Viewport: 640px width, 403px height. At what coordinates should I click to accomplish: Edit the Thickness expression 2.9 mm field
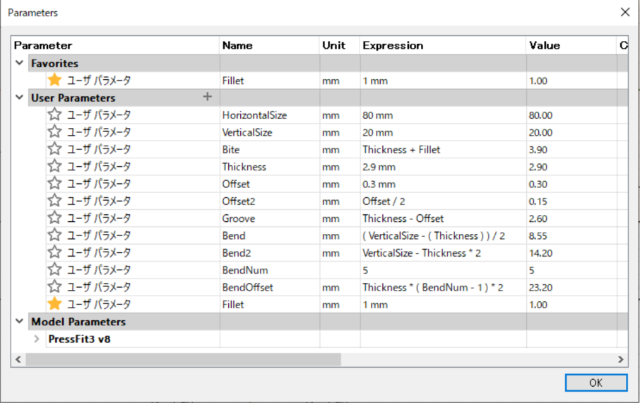(x=440, y=166)
